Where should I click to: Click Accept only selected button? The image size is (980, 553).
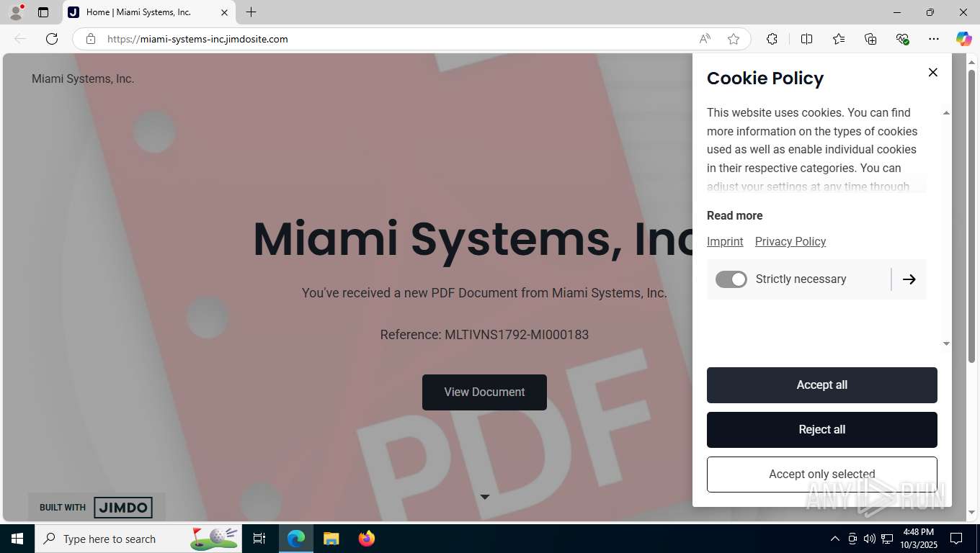(822, 475)
